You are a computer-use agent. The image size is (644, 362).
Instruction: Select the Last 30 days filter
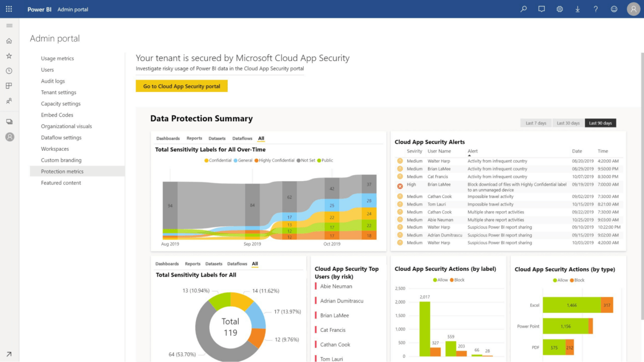click(568, 123)
